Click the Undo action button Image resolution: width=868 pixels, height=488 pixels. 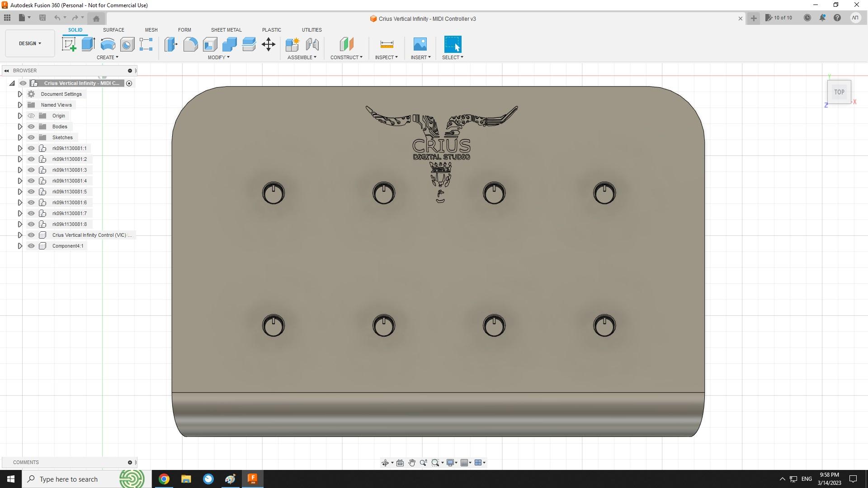coord(58,18)
